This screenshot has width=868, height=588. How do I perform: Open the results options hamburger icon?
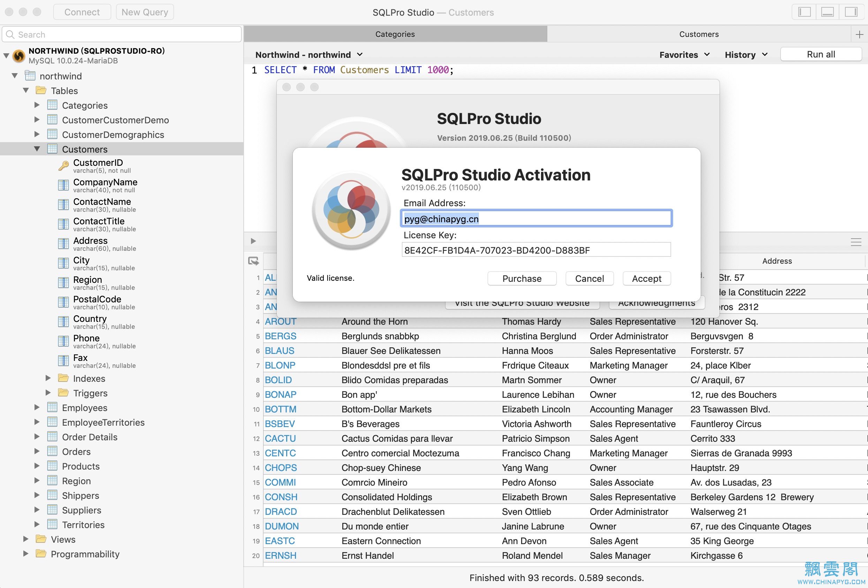tap(856, 242)
